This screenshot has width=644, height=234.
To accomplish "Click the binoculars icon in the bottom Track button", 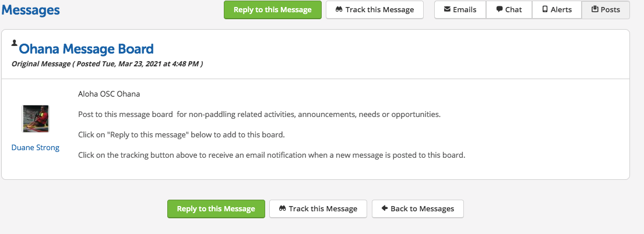I will tap(282, 209).
